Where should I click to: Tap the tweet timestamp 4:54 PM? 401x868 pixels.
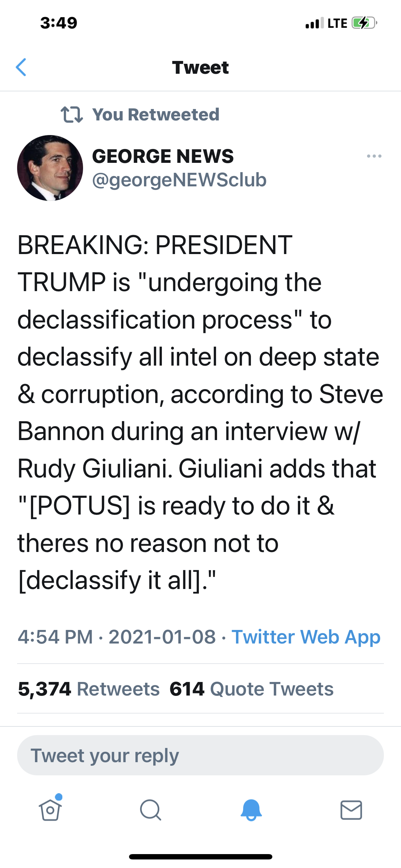pyautogui.click(x=55, y=637)
